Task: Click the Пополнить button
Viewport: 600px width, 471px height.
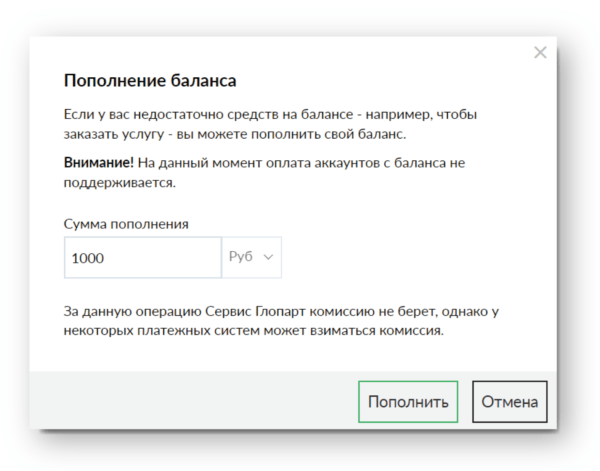Action: (x=408, y=402)
